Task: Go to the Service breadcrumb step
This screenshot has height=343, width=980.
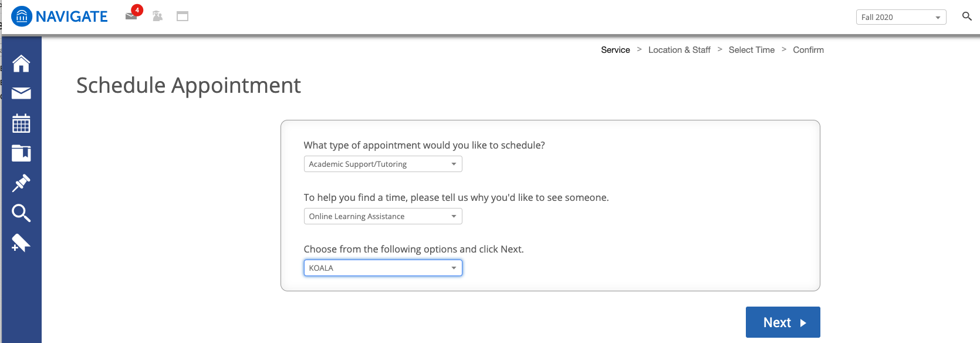Action: [615, 50]
